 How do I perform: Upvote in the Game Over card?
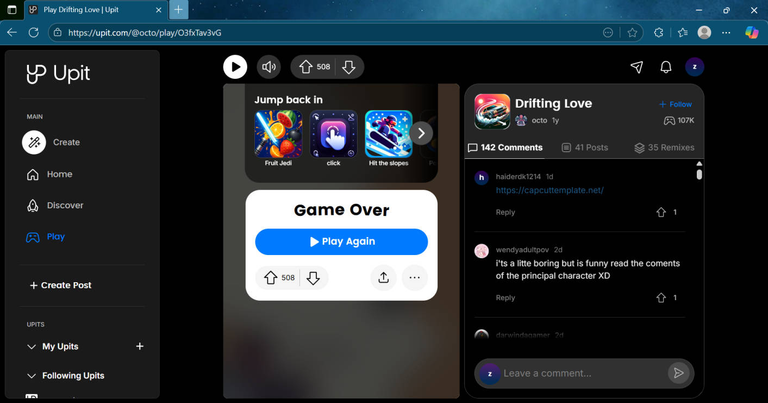(x=271, y=278)
